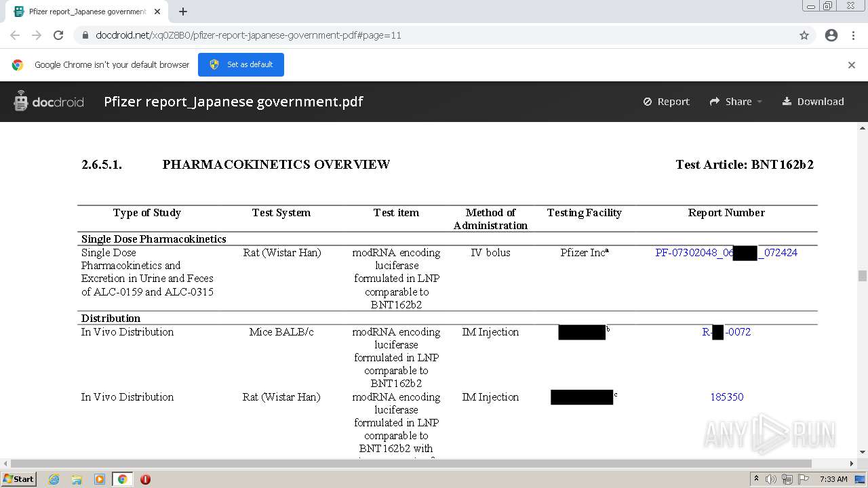This screenshot has height=488, width=868.
Task: Click Chrome icon in the taskbar
Action: coord(123,479)
